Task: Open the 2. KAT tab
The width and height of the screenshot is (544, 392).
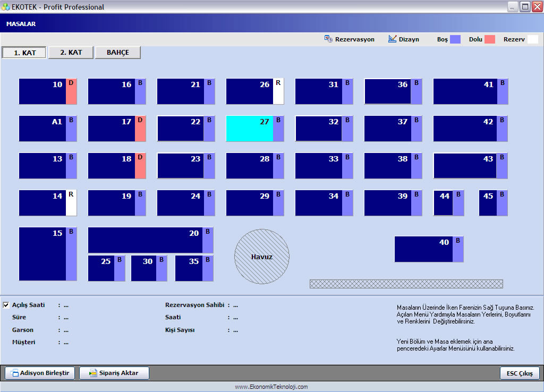Action: (71, 53)
